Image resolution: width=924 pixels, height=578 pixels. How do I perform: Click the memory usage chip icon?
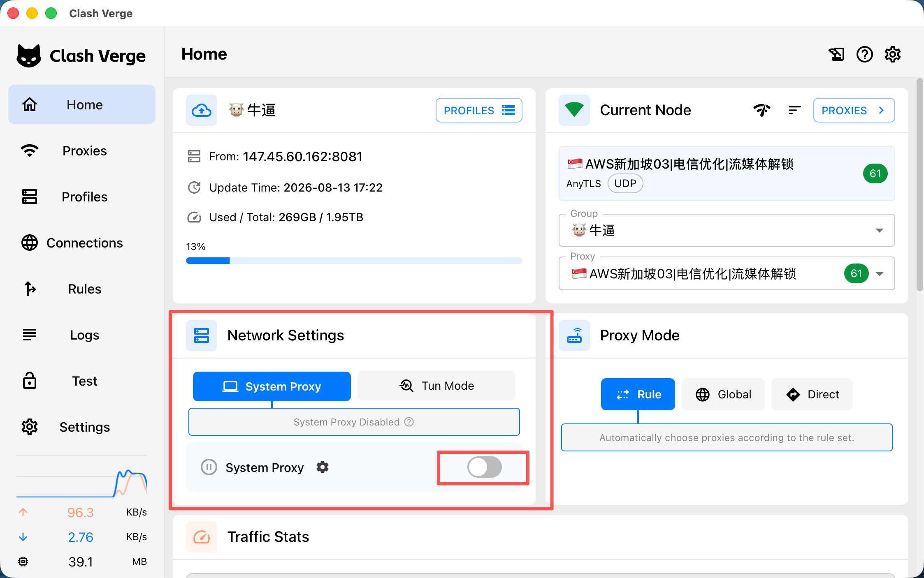point(23,562)
